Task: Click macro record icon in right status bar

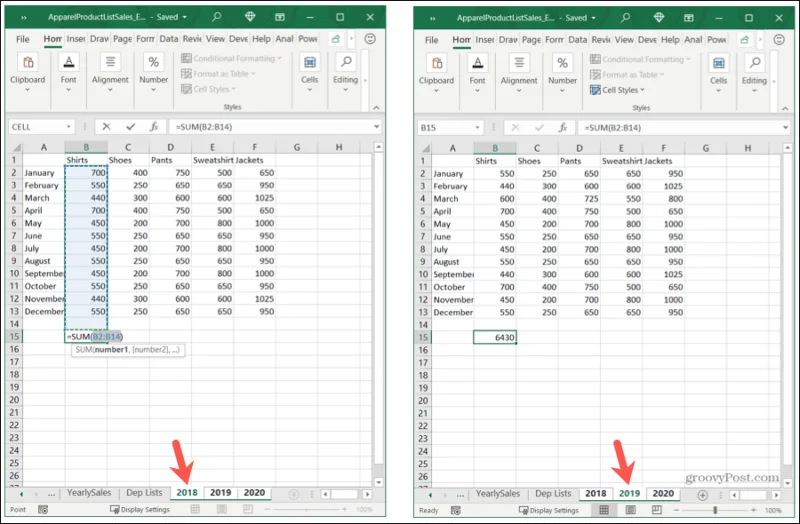Action: tap(456, 510)
